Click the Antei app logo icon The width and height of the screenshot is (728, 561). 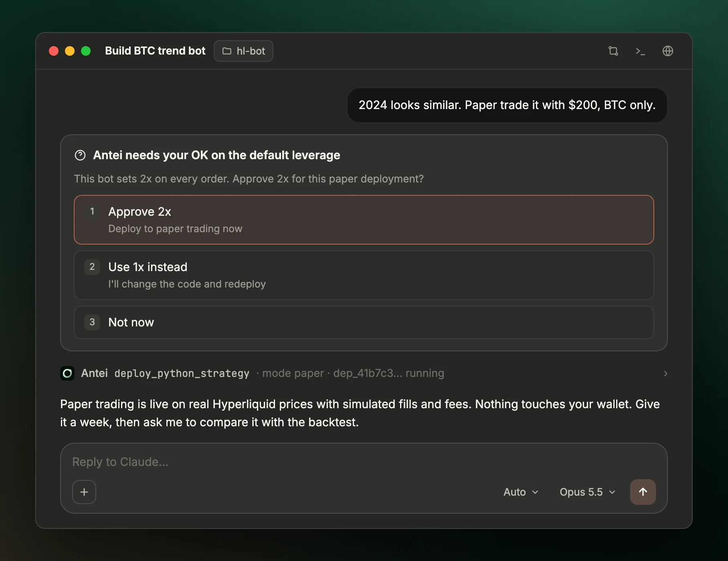(x=67, y=373)
